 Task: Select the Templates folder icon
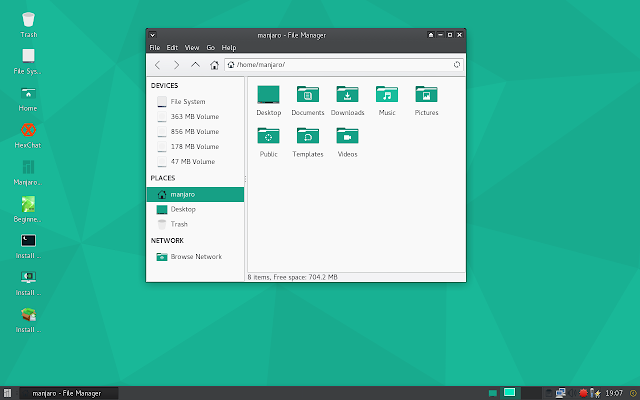(x=308, y=136)
